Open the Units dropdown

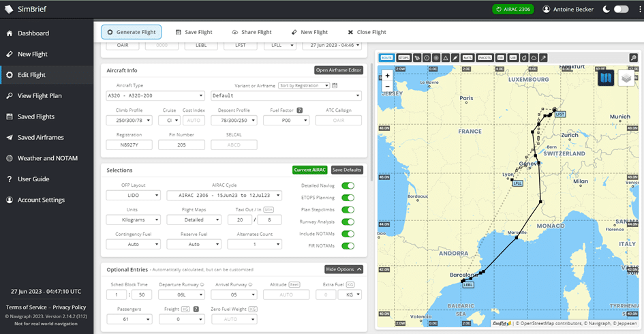tap(133, 219)
